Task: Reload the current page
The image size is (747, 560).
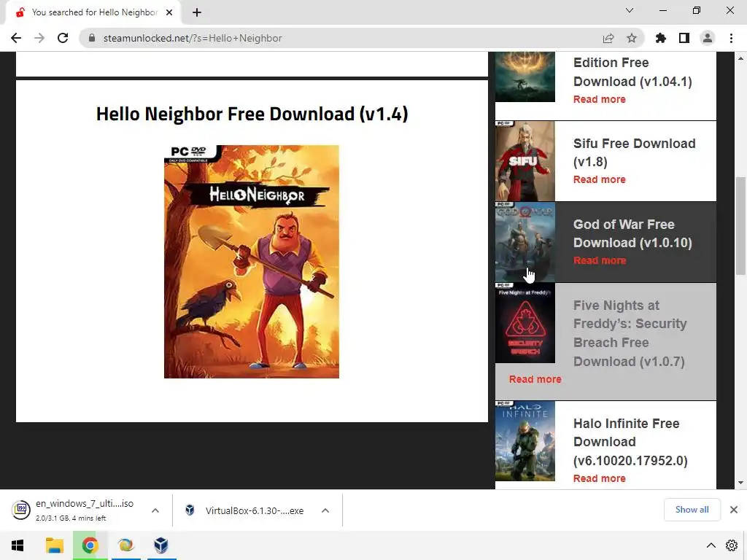Action: coord(63,38)
